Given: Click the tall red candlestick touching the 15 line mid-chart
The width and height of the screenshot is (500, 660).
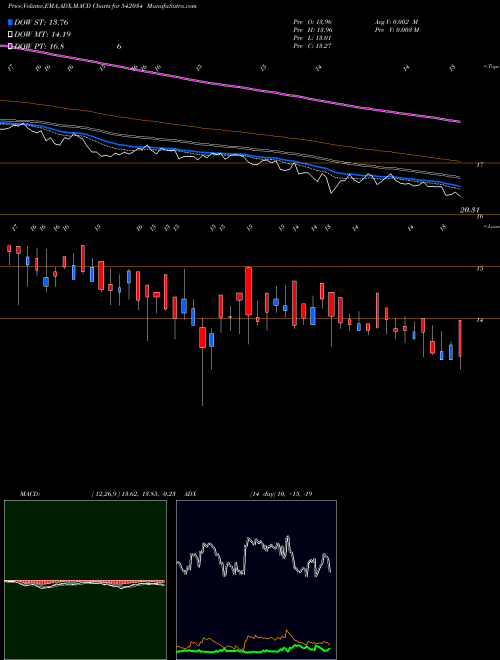Looking at the screenshot, I should pos(249,291).
